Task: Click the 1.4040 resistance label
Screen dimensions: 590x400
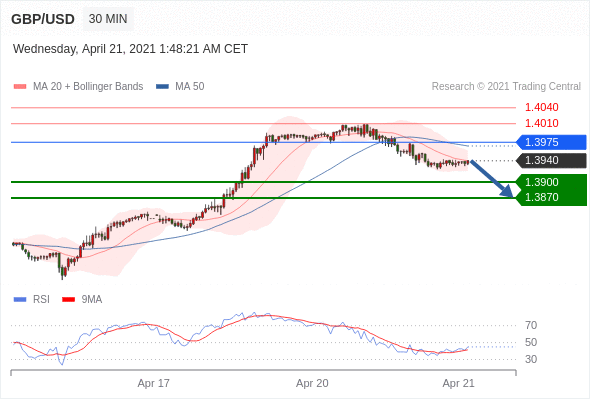Action: pyautogui.click(x=541, y=108)
